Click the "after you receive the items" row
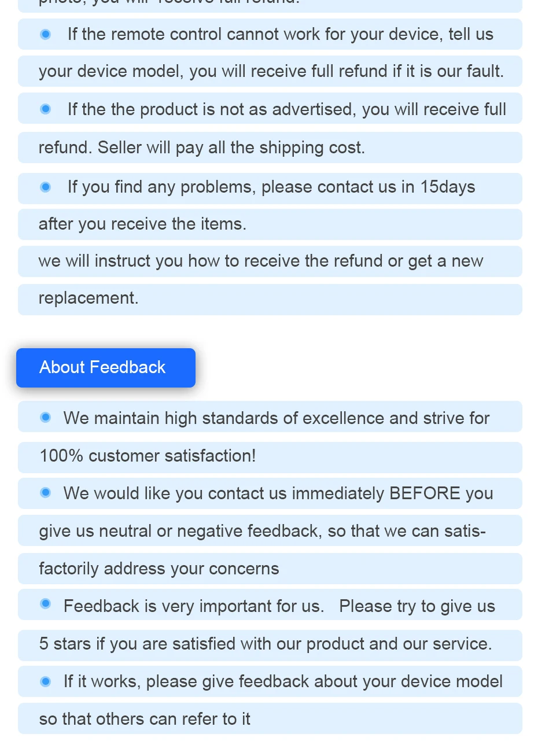This screenshot has height=756, width=538. click(142, 224)
